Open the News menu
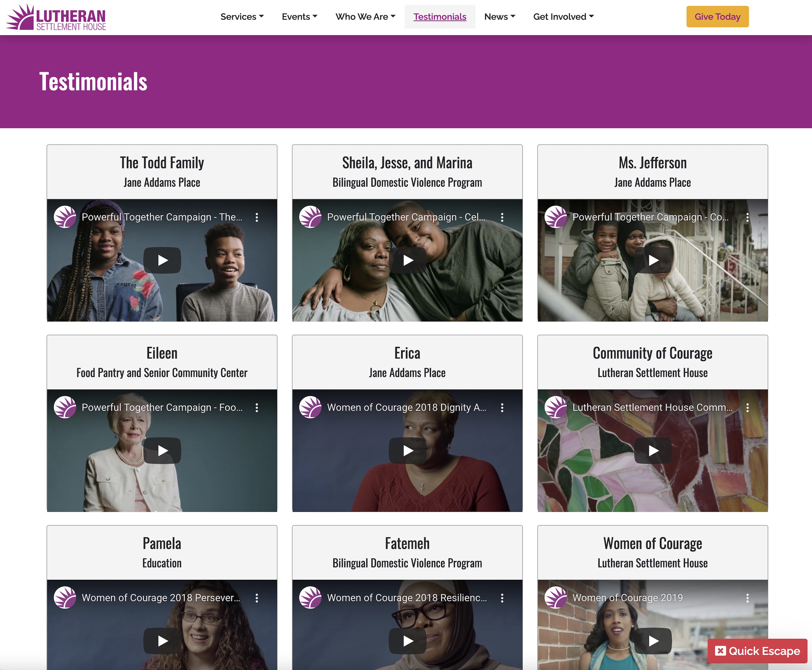 point(500,17)
